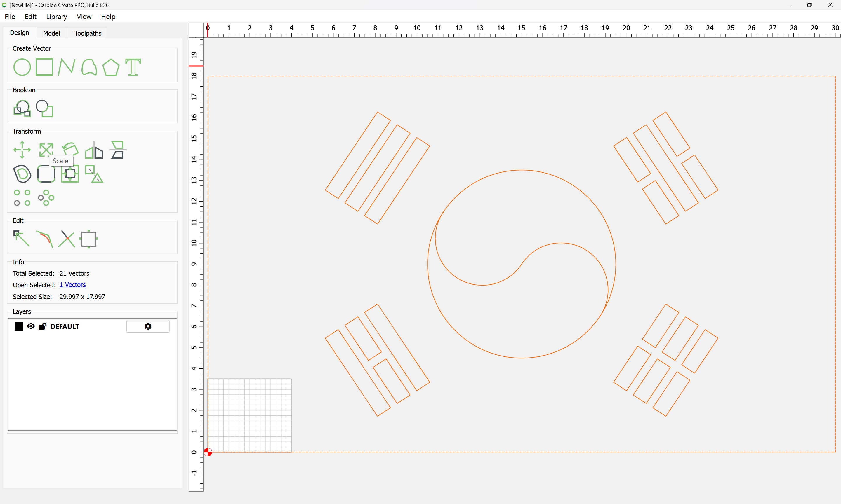Open the Move transform tool

click(22, 150)
